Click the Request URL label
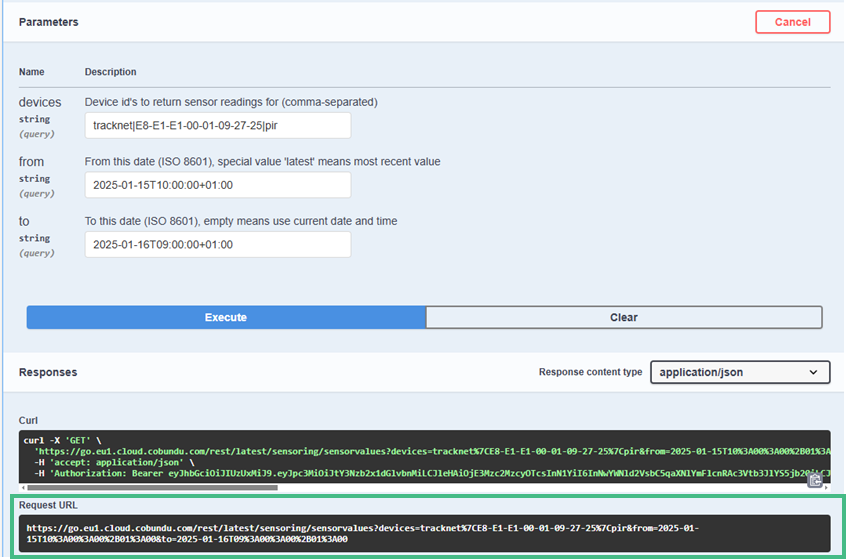Viewport: 846px width, 559px height. (48, 505)
